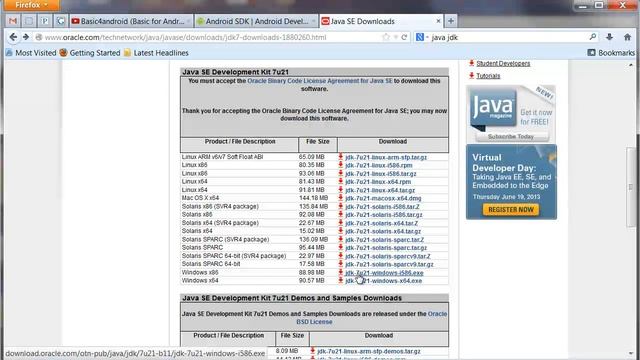Download jdk-7u21-solaris-sparc.tar.Z
Viewport: 640px width, 360px height.
pyautogui.click(x=384, y=240)
